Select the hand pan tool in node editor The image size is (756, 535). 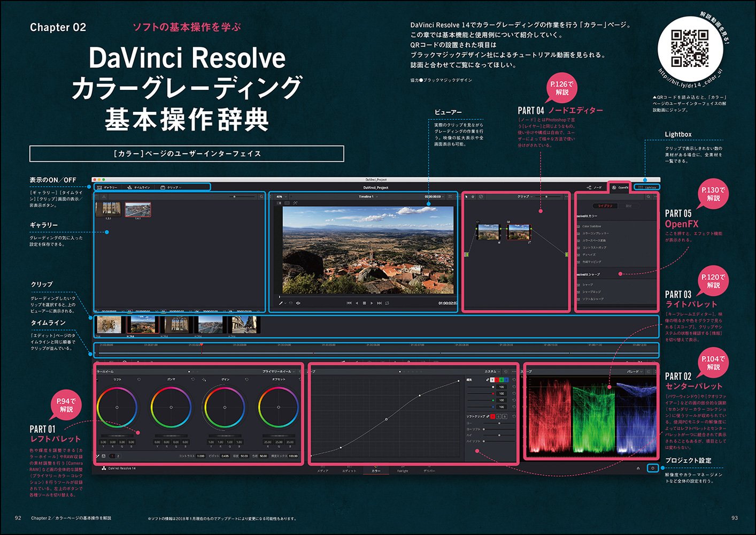(x=473, y=197)
